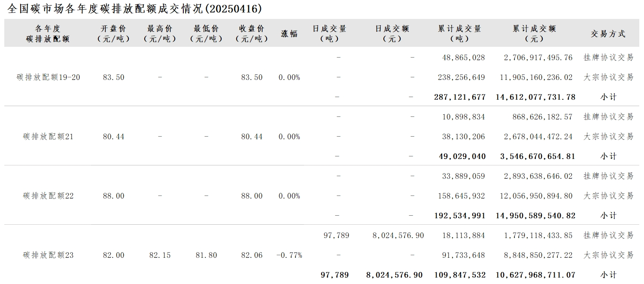Select the 日成交量 column header
Viewport: 644px width, 284px height.
click(329, 34)
